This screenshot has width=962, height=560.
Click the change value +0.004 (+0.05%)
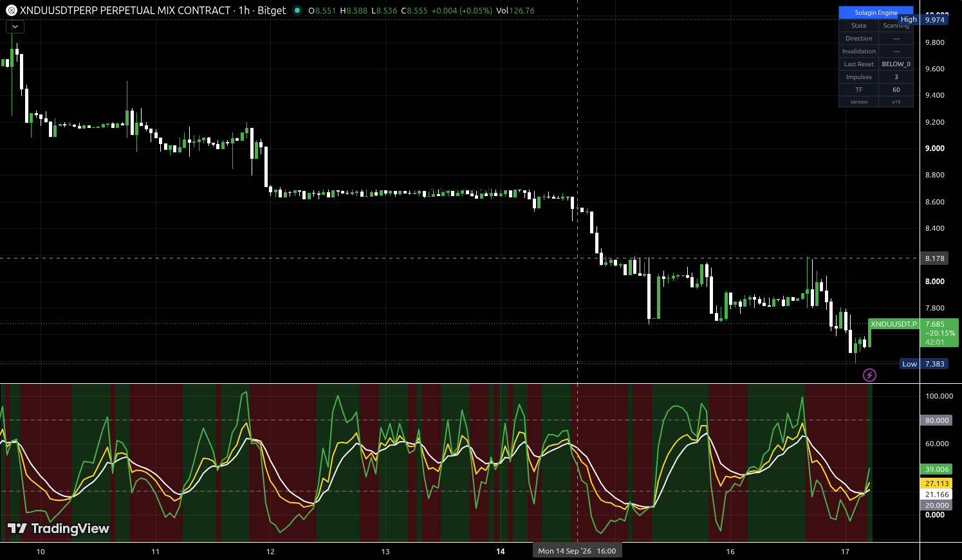[x=461, y=11]
